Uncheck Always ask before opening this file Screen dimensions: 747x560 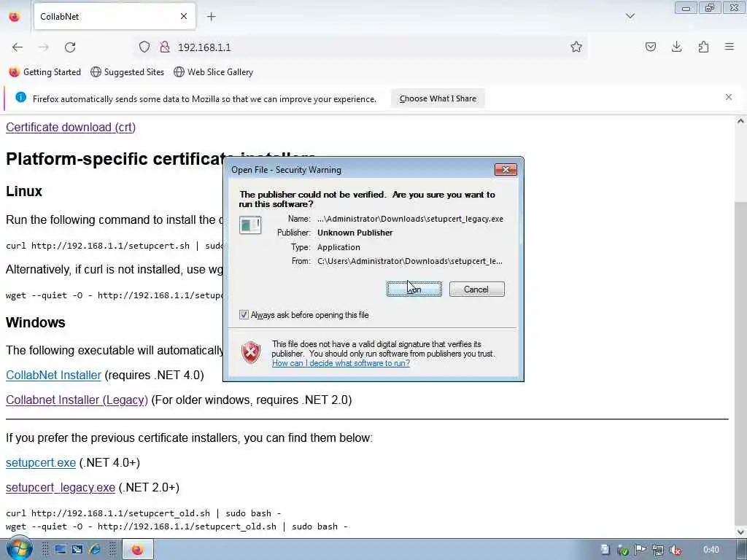(244, 315)
